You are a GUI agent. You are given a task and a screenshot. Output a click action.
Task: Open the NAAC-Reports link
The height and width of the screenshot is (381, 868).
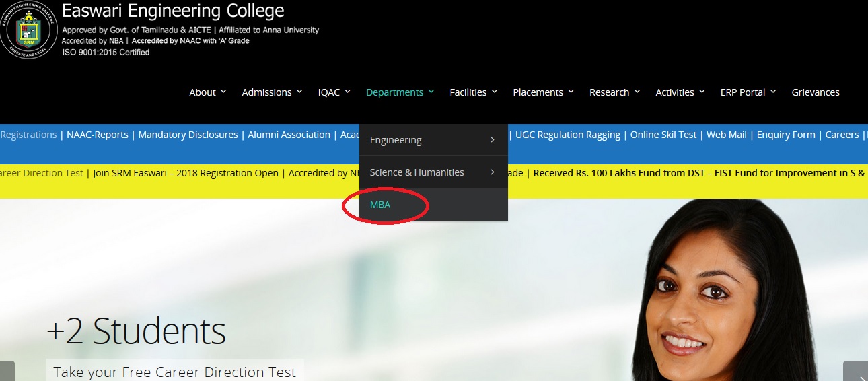[98, 135]
